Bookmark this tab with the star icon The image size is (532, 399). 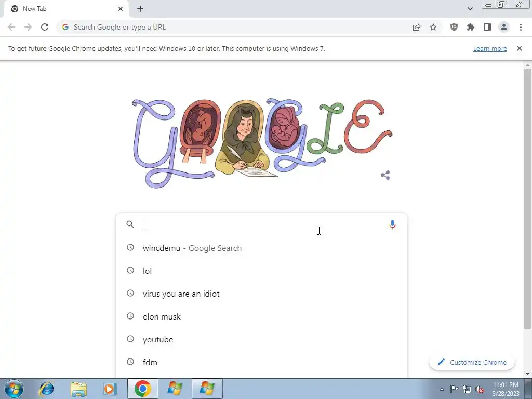point(433,27)
